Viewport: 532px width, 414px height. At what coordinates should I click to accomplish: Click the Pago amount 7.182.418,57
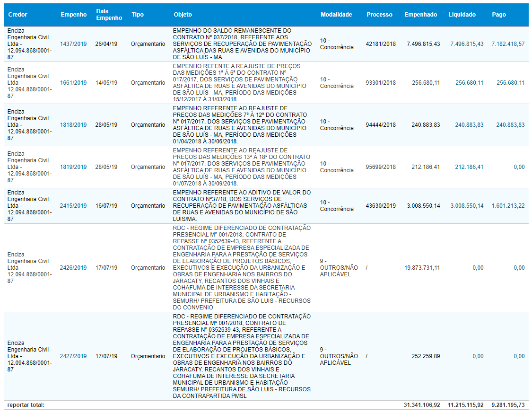508,44
